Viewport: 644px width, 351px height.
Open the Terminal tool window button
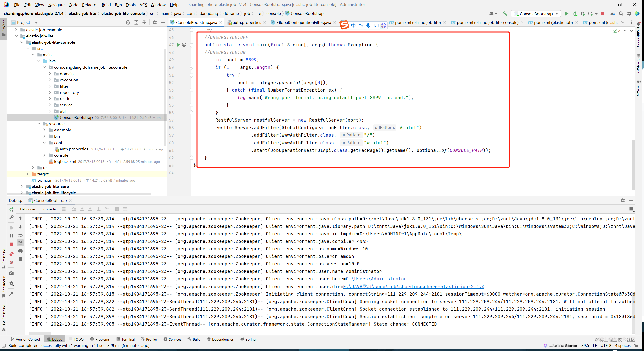coord(125,339)
